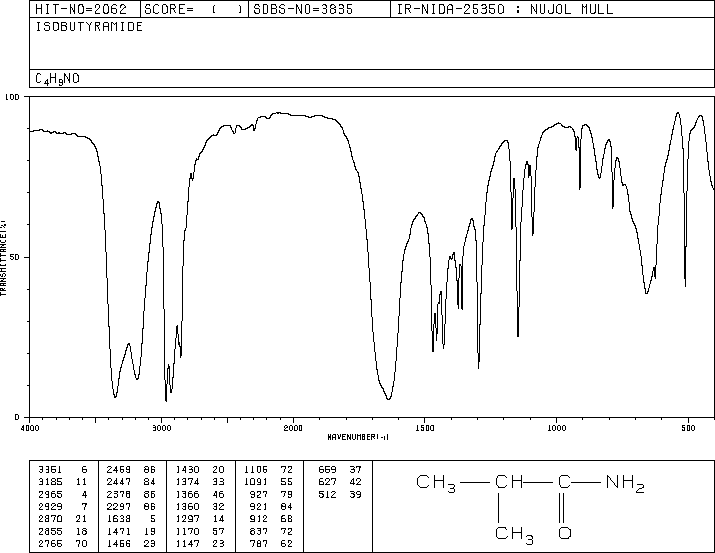Image resolution: width=715 pixels, height=553 pixels.
Task: Click the NH2 group in structure diagram
Action: tap(625, 483)
